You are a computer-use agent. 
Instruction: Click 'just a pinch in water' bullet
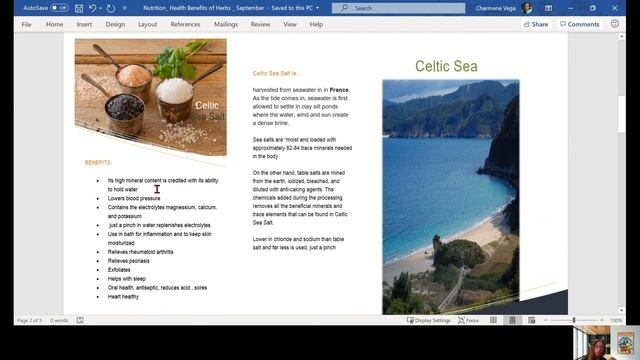point(160,225)
